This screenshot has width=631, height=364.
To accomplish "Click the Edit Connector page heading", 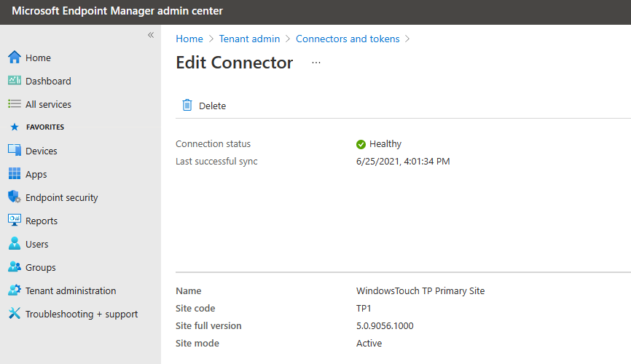I will coord(234,63).
